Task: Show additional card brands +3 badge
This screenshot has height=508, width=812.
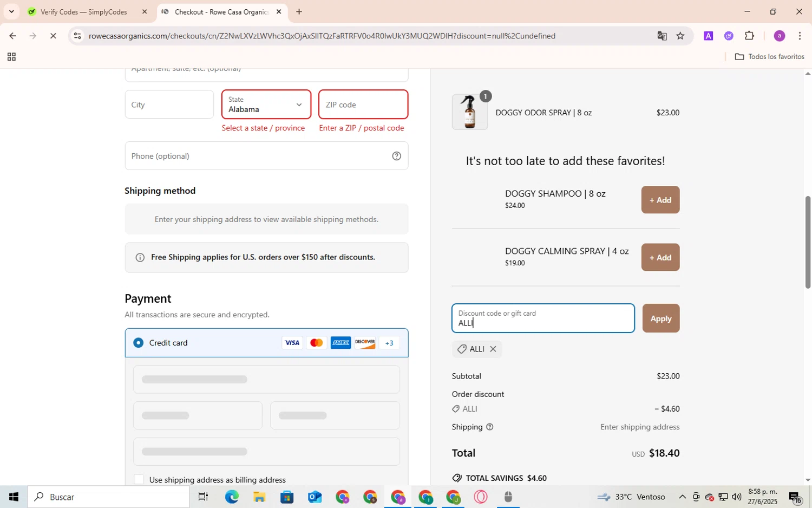Action: [x=389, y=343]
